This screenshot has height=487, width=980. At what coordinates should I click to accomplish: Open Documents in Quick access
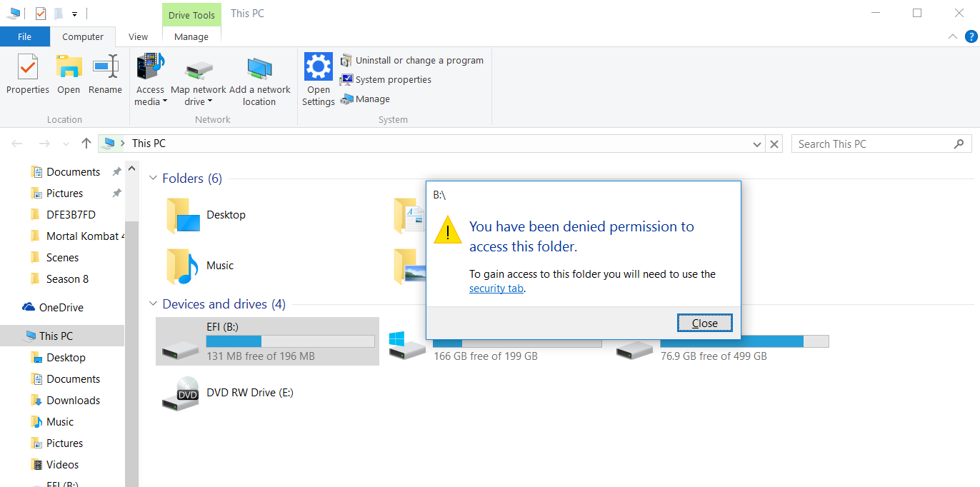[x=73, y=172]
